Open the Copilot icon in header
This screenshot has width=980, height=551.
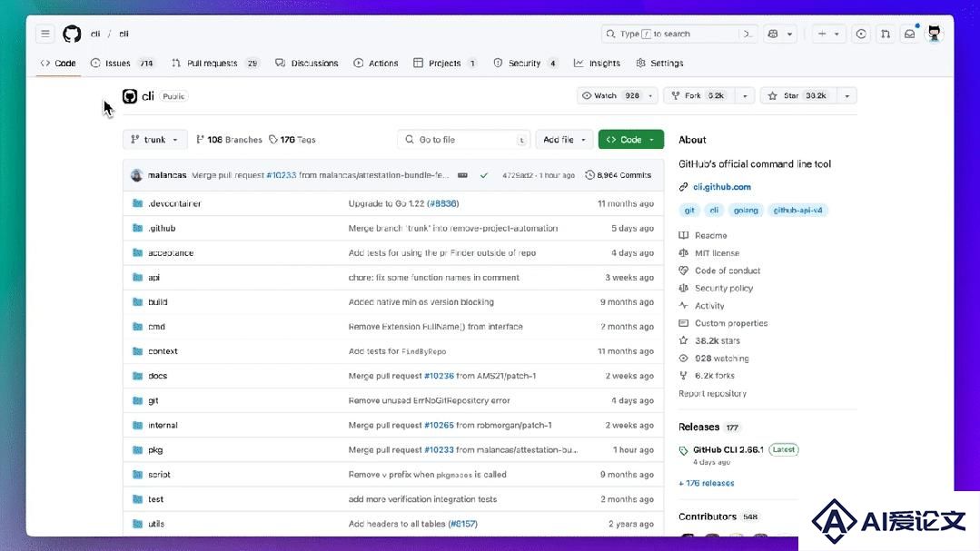773,34
